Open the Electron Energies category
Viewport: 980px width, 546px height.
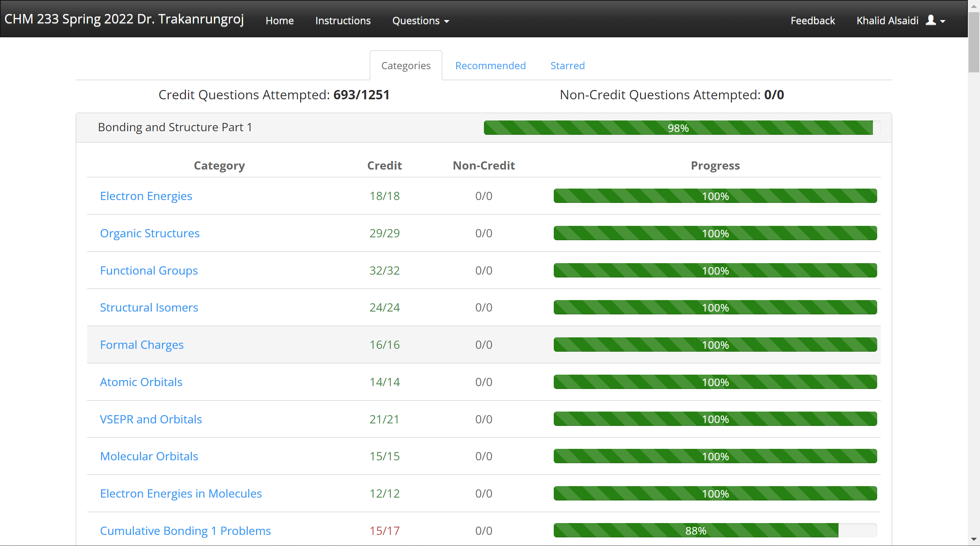(146, 196)
